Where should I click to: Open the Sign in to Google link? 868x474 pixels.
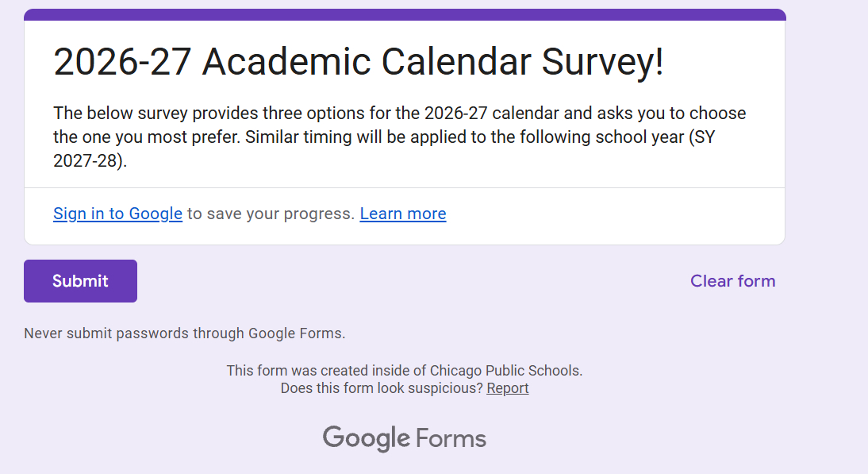tap(117, 214)
